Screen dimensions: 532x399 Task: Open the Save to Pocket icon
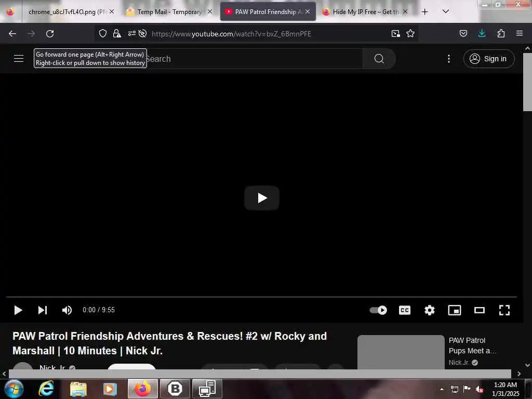tap(463, 33)
